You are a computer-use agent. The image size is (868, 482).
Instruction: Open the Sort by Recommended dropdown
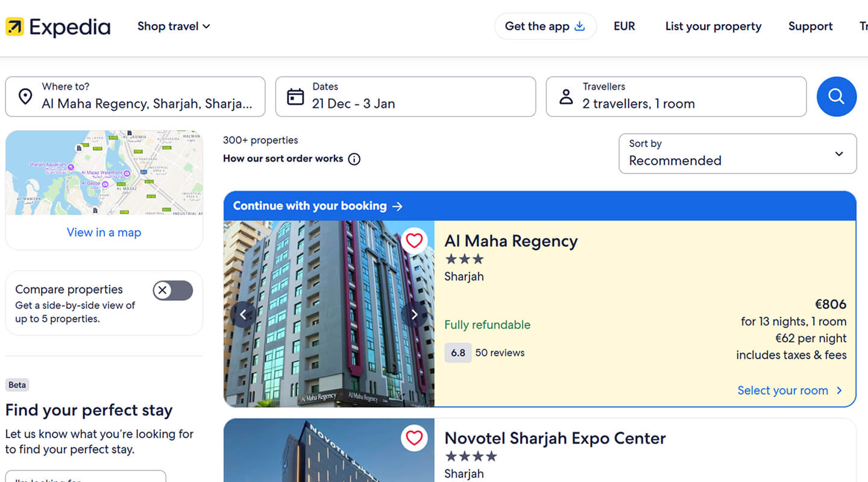click(x=738, y=154)
